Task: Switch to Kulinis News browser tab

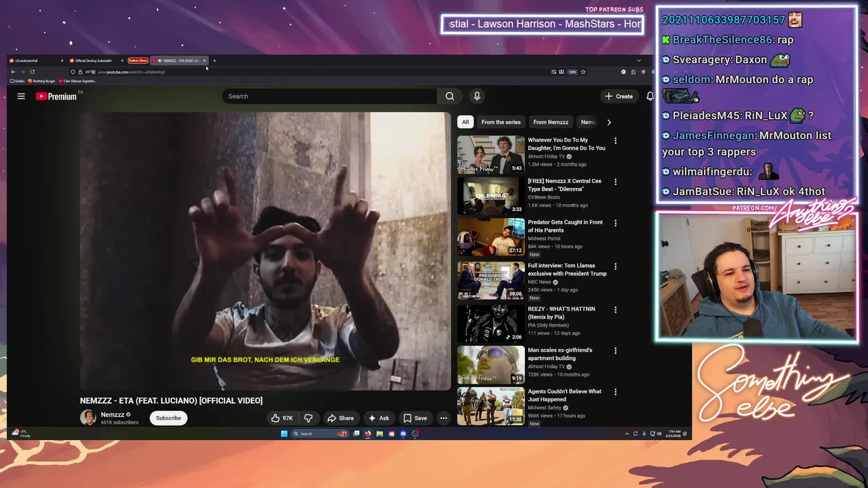Action: pos(138,60)
